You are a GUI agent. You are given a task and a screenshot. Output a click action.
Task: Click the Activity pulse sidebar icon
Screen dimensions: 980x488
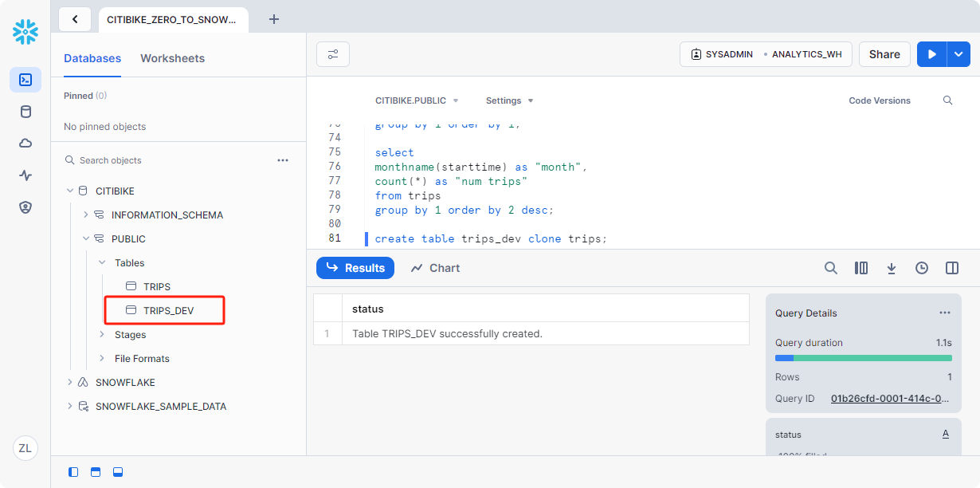click(25, 175)
